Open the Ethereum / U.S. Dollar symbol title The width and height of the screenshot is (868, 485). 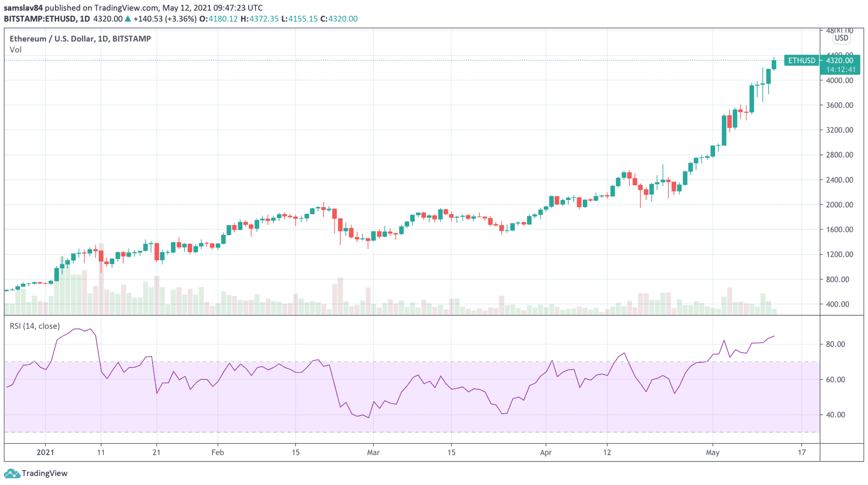tap(80, 39)
